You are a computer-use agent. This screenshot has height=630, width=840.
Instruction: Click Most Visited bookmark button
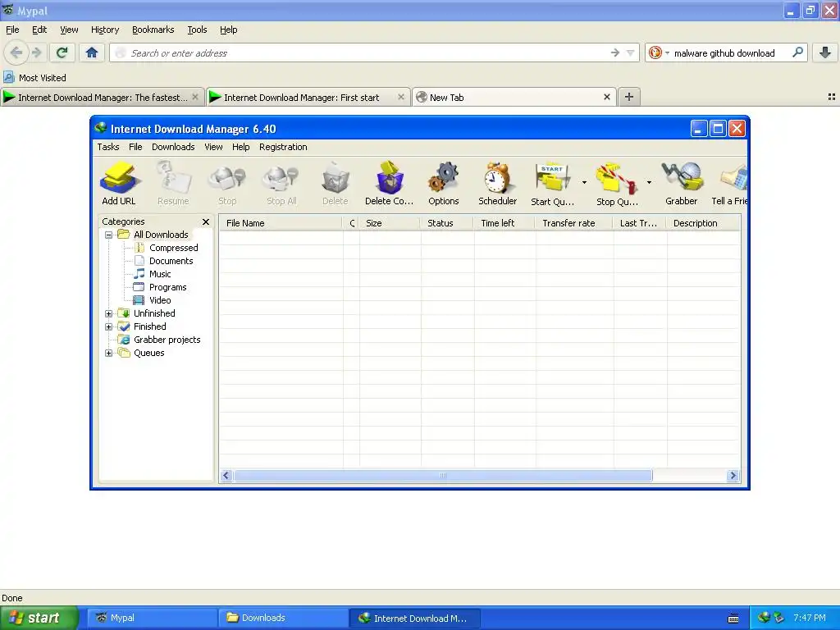(x=35, y=78)
